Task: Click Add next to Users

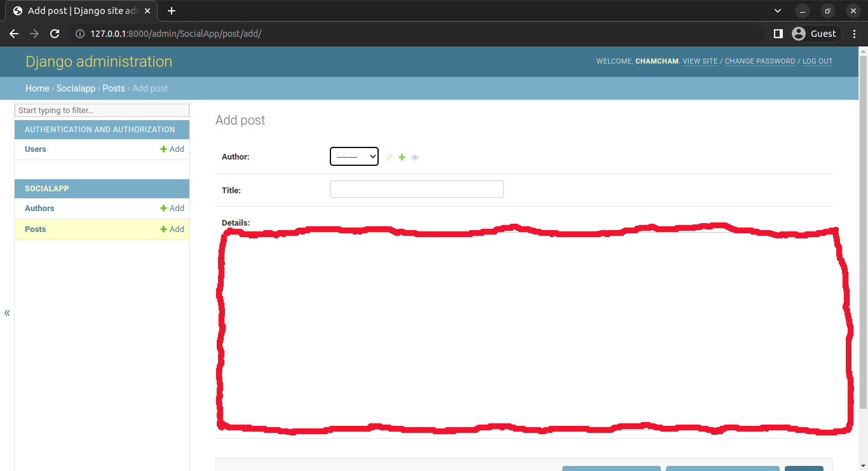Action: (x=172, y=149)
